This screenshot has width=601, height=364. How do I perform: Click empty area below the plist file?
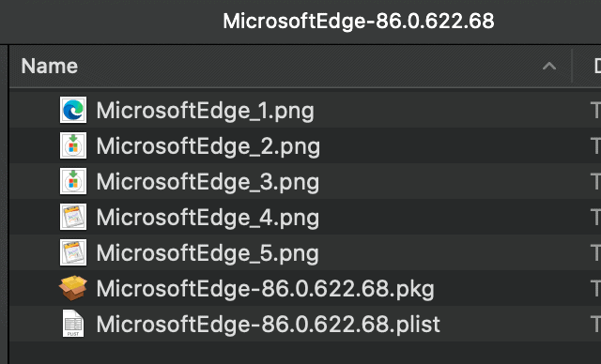304,353
